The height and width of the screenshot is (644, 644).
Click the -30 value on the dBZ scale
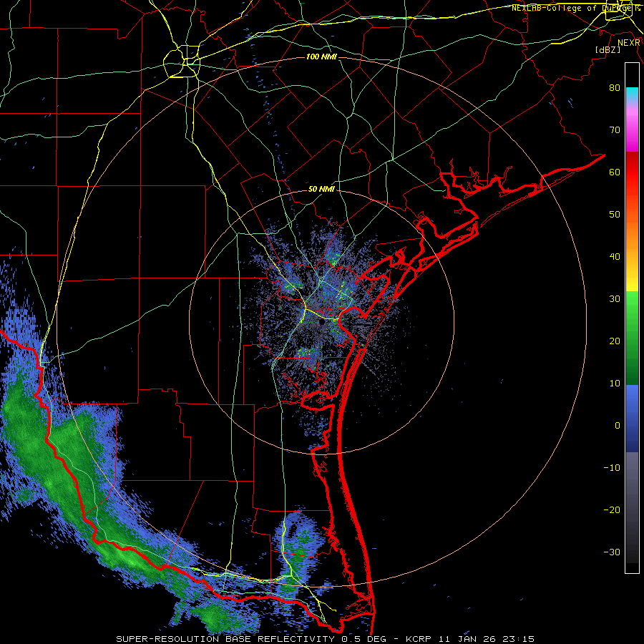(x=612, y=552)
